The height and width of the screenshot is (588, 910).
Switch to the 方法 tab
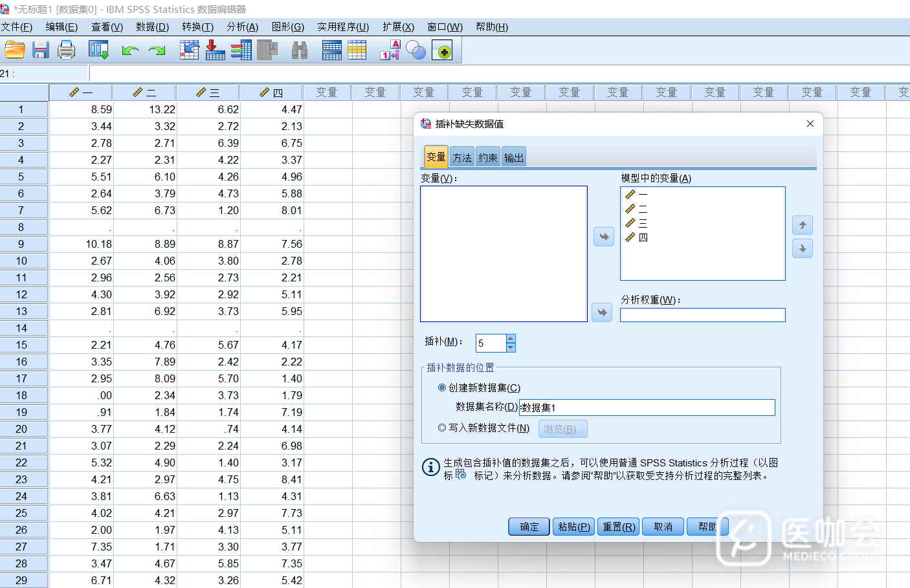point(462,157)
